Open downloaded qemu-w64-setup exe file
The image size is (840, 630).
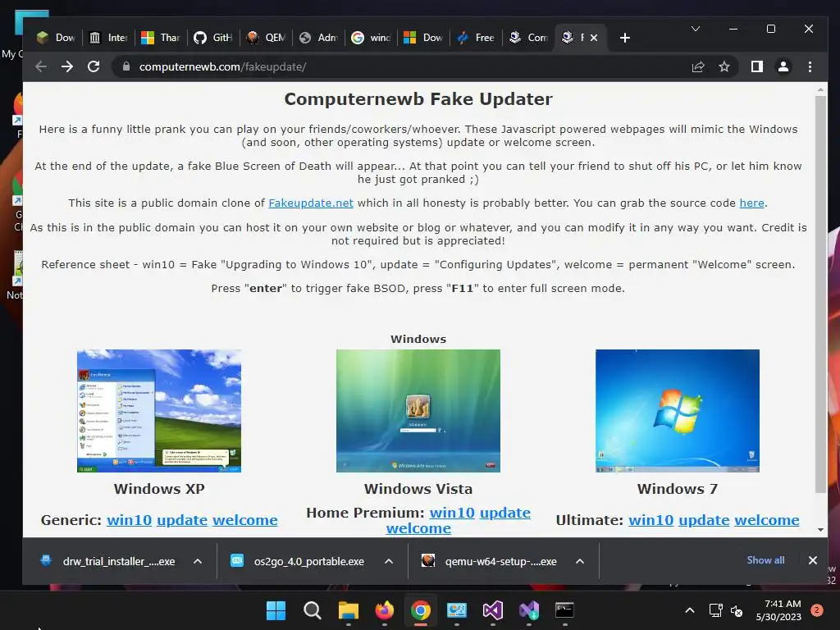point(490,561)
